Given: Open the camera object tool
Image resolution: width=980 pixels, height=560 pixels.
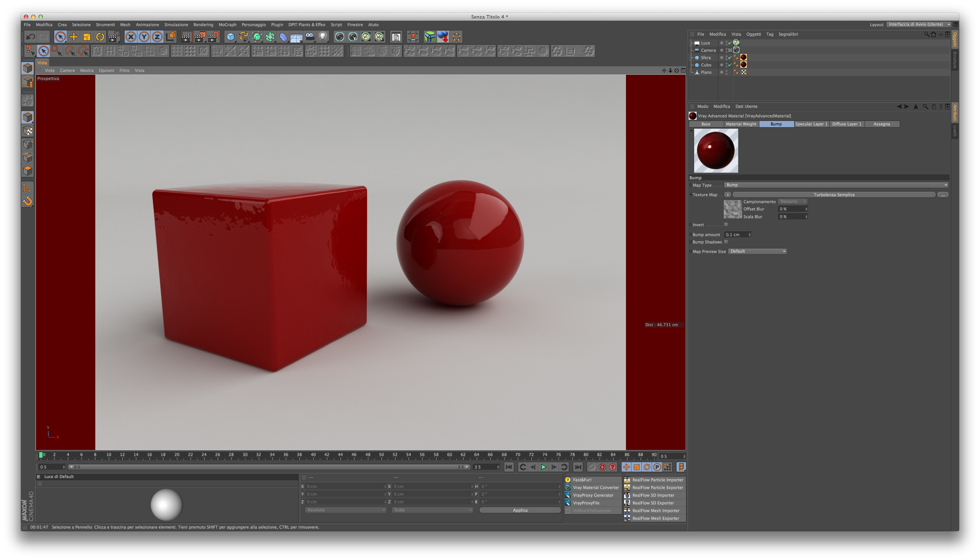Looking at the screenshot, I should 310,37.
